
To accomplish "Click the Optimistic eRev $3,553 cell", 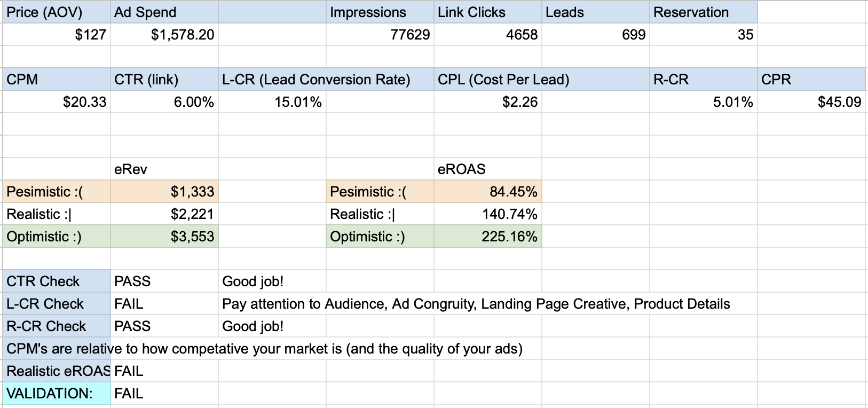I will point(164,237).
